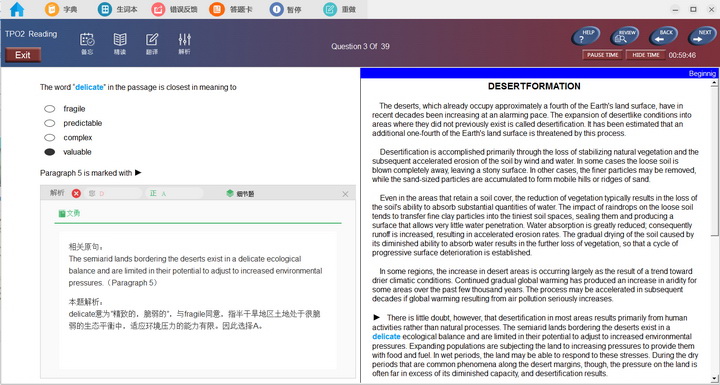This screenshot has height=385, width=720.
Task: Click the PAUSE TIME button
Action: tap(602, 55)
